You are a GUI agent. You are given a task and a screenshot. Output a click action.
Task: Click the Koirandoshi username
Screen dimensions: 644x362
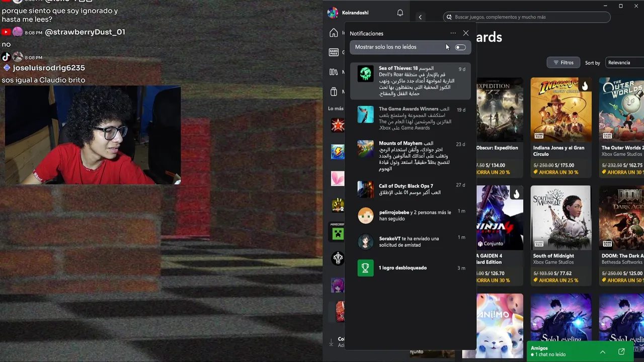pos(355,13)
